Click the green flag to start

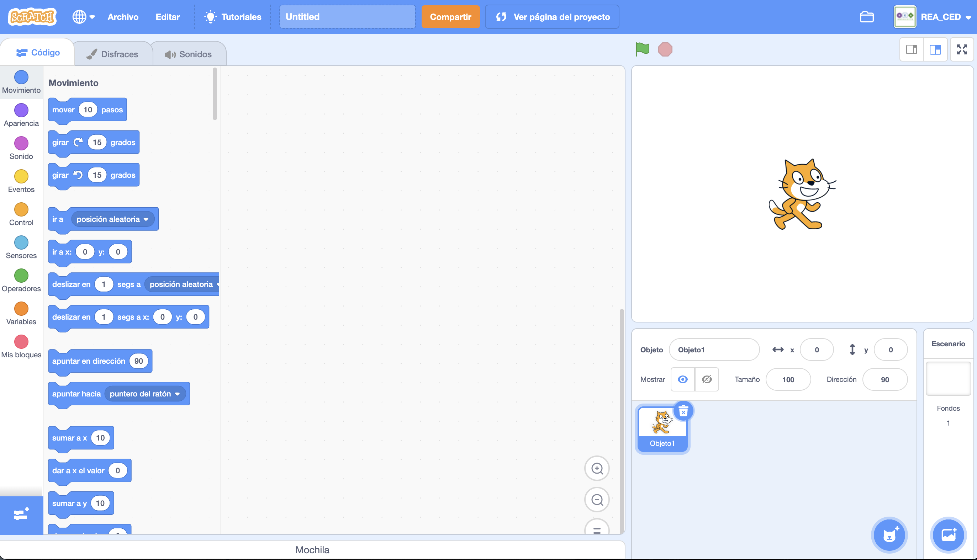(x=642, y=49)
